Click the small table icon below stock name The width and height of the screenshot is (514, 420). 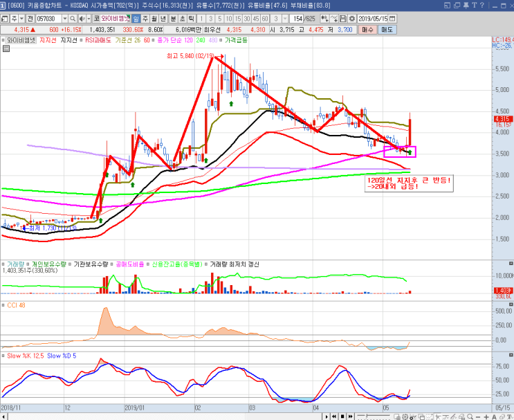[6, 49]
